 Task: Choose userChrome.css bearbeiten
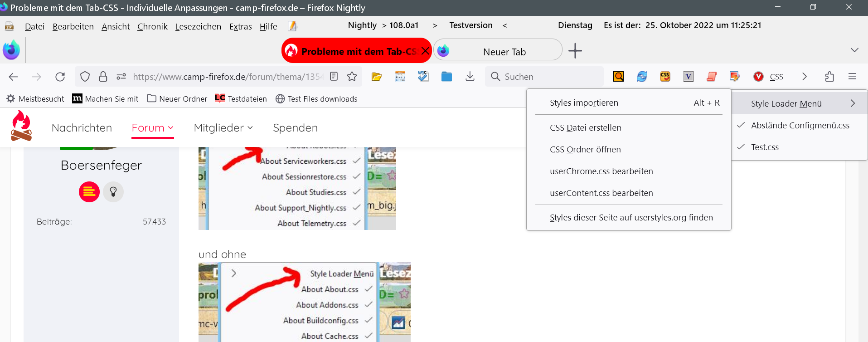[629, 171]
